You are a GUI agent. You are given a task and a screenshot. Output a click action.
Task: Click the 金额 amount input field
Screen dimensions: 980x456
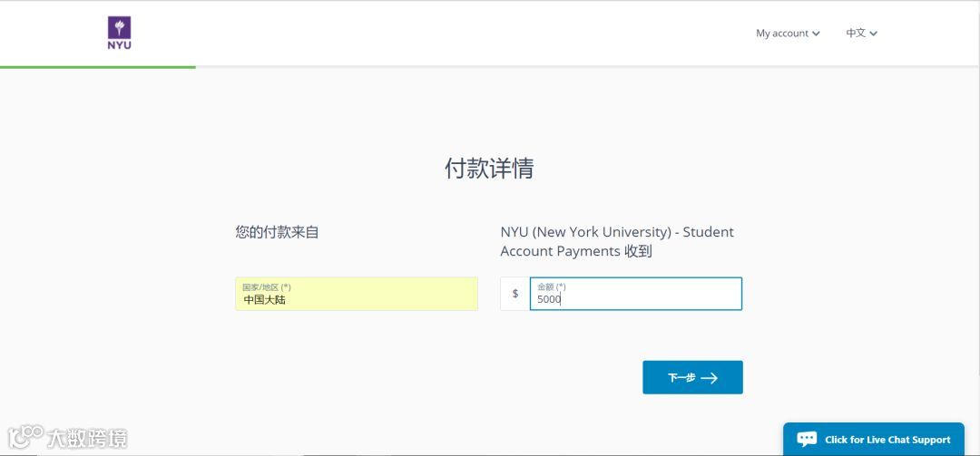635,294
